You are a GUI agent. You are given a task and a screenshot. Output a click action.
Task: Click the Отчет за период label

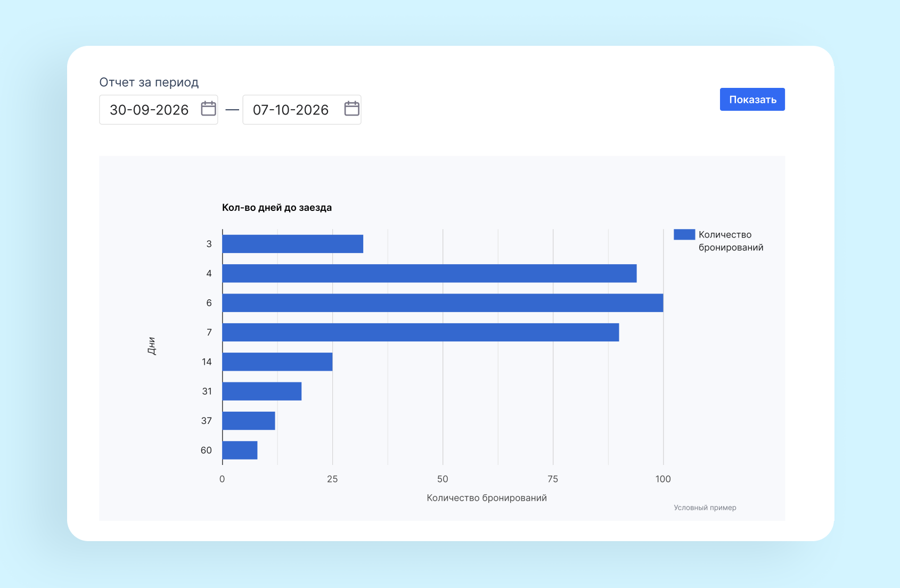click(x=149, y=82)
